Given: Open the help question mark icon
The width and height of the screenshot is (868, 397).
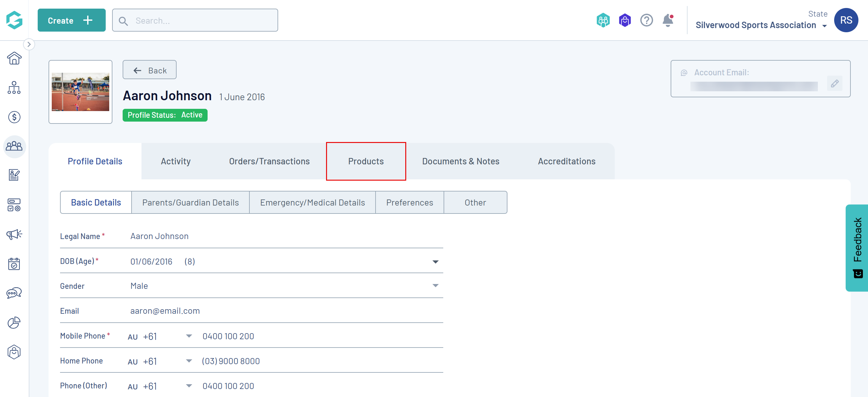Looking at the screenshot, I should 646,20.
